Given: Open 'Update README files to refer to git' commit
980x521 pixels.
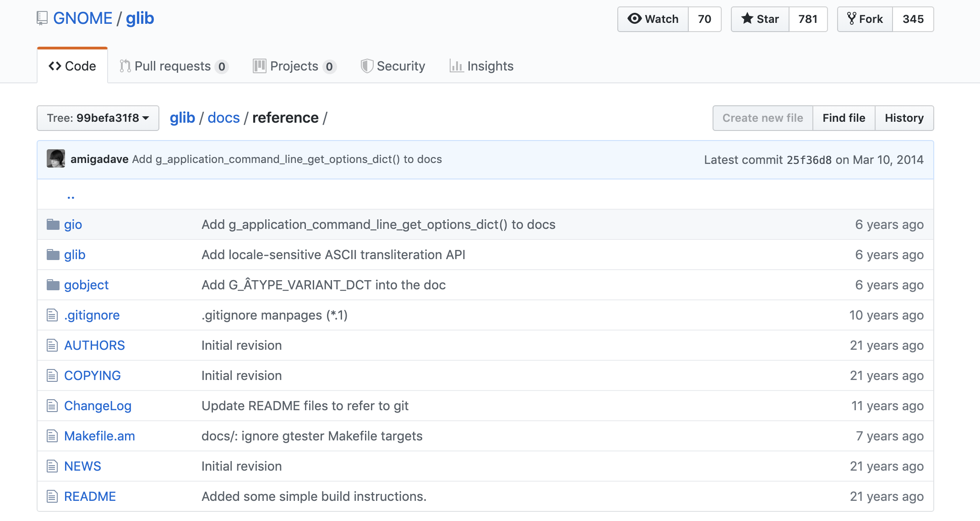Looking at the screenshot, I should 305,406.
